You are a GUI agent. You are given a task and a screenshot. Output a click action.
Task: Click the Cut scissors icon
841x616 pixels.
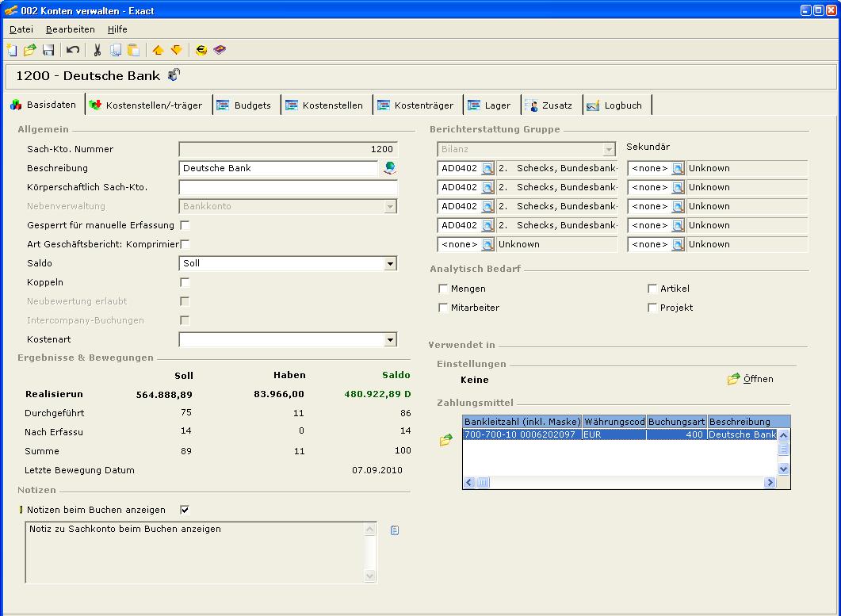97,50
